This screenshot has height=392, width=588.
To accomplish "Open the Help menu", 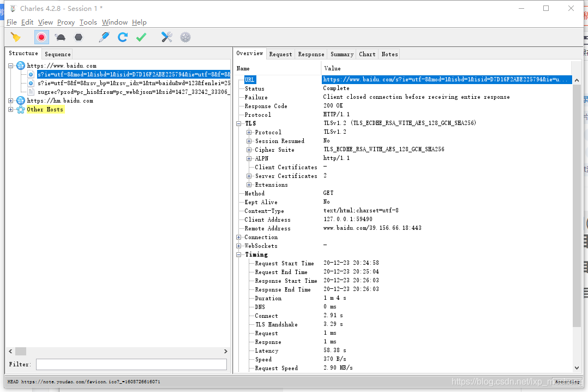I will [x=139, y=22].
